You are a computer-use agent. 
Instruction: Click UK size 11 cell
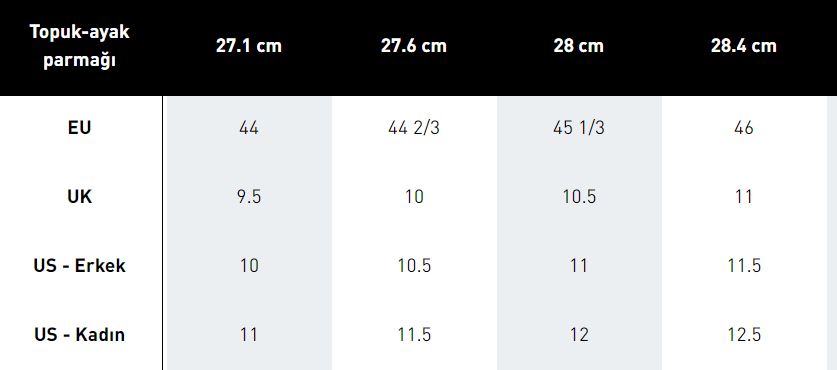(744, 197)
